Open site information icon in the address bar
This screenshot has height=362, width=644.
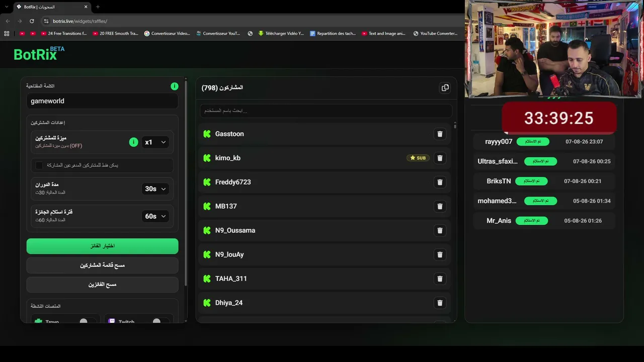(46, 21)
